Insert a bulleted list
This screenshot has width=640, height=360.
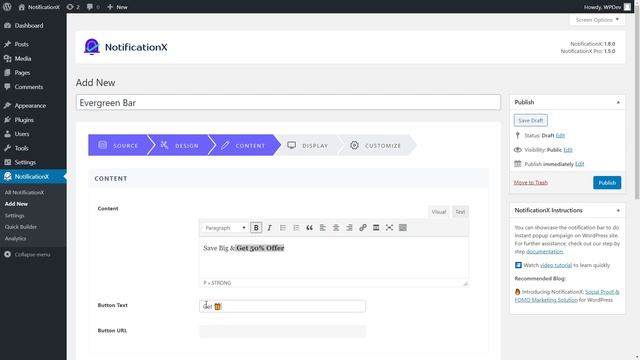[x=283, y=228]
